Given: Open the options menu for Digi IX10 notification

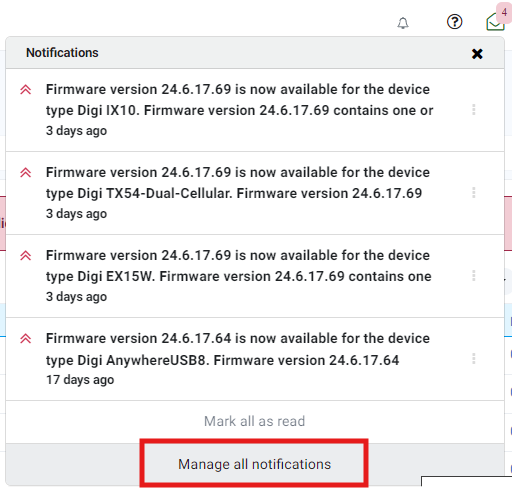Looking at the screenshot, I should (x=474, y=110).
